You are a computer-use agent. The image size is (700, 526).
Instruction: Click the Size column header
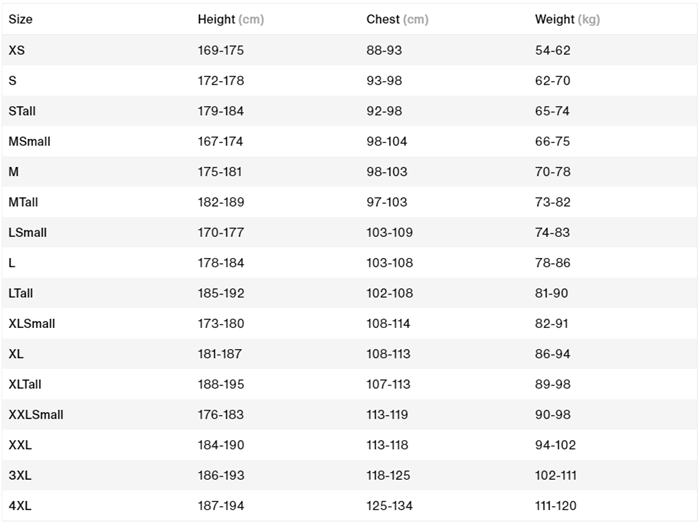(x=20, y=19)
